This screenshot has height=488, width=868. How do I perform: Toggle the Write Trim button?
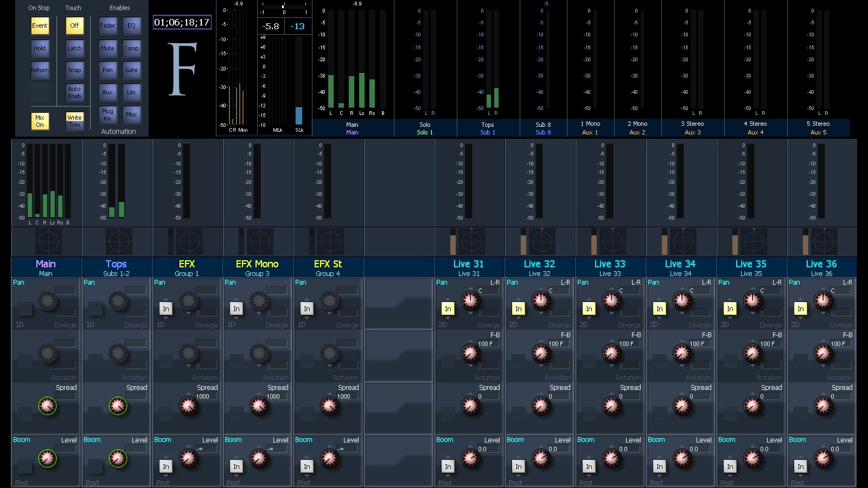(74, 121)
